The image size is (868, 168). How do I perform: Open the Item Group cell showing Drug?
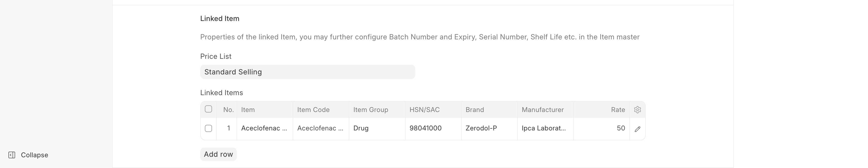[x=377, y=128]
